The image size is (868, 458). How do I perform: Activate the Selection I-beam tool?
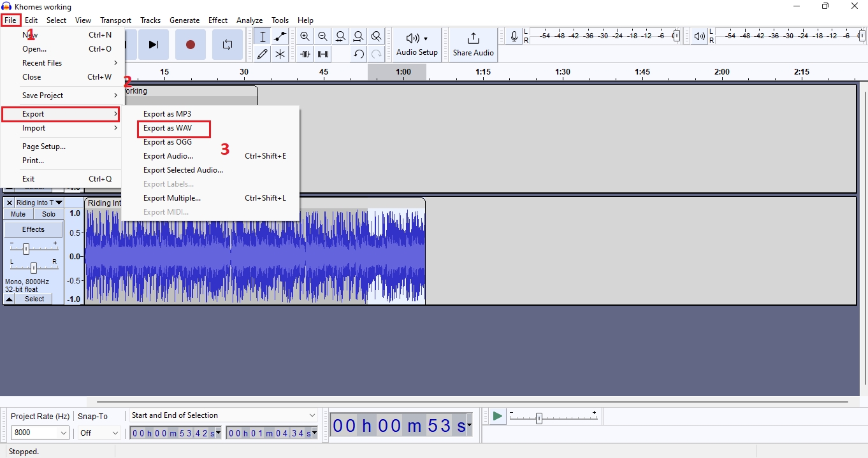(x=262, y=37)
